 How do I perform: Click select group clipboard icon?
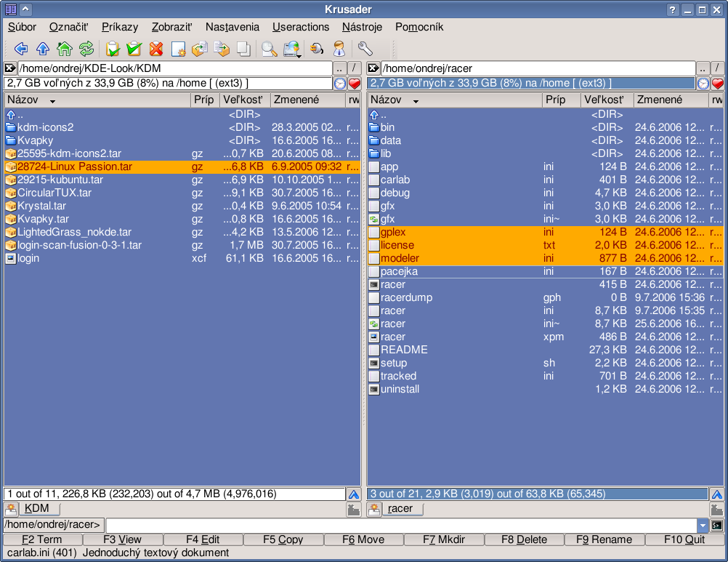pos(113,48)
